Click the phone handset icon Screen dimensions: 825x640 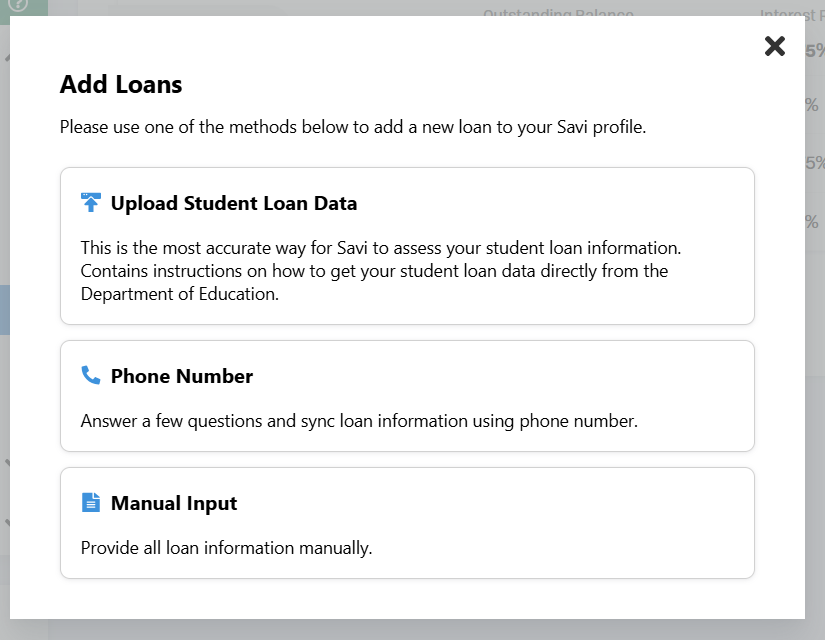91,376
